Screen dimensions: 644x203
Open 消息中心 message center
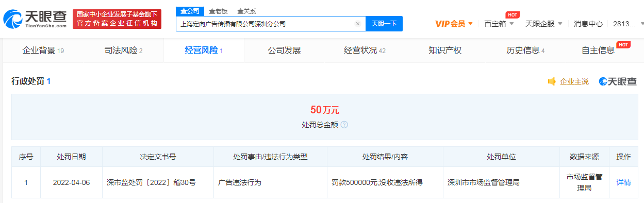[588, 24]
